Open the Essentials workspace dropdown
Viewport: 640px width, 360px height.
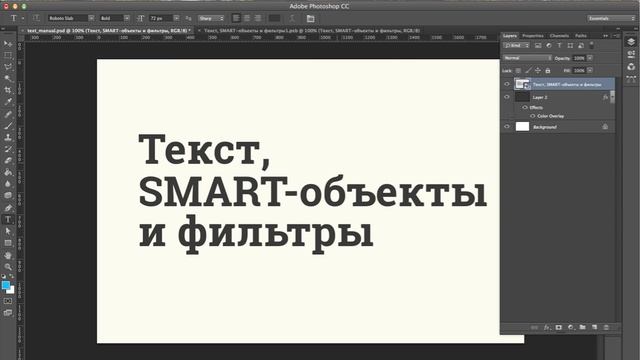tap(611, 18)
